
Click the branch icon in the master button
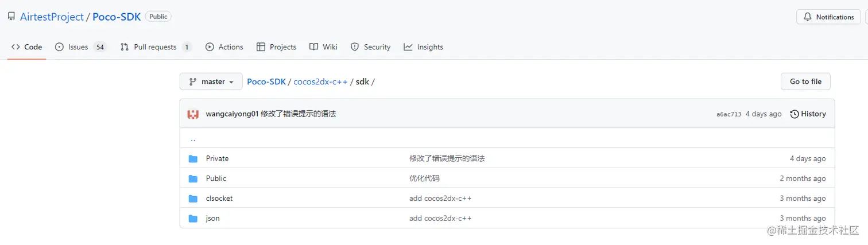click(193, 81)
